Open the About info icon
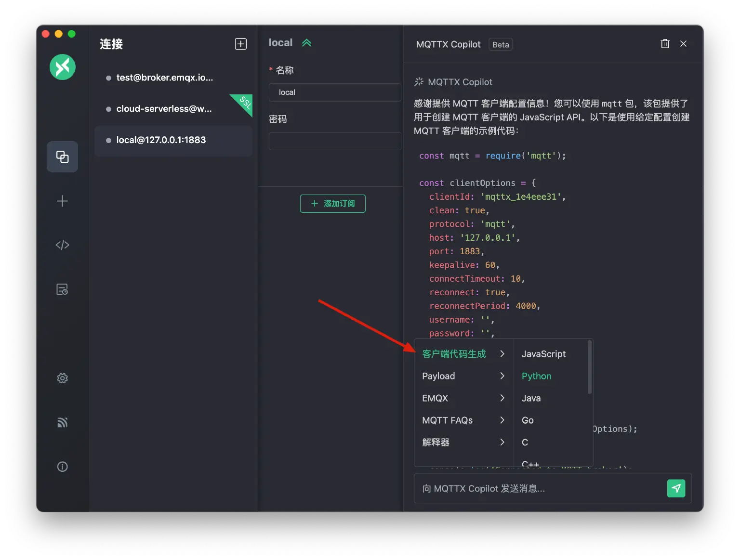Screen dimensions: 740x560 (x=62, y=466)
